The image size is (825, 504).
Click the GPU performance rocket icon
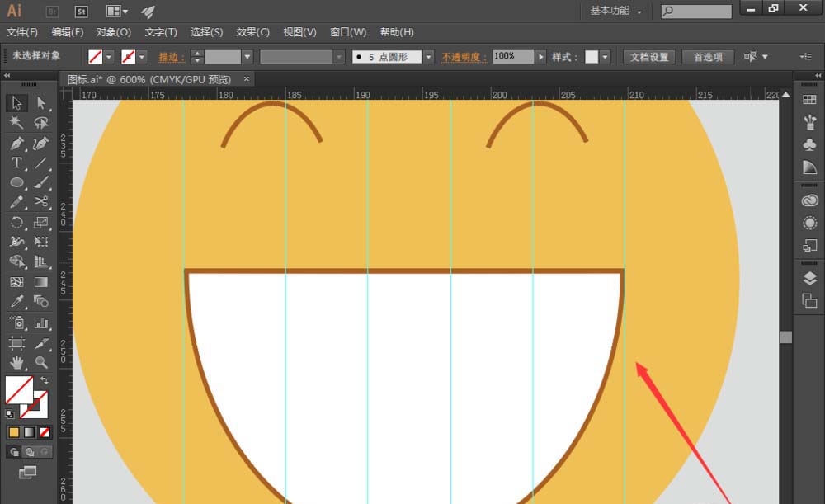(x=148, y=12)
